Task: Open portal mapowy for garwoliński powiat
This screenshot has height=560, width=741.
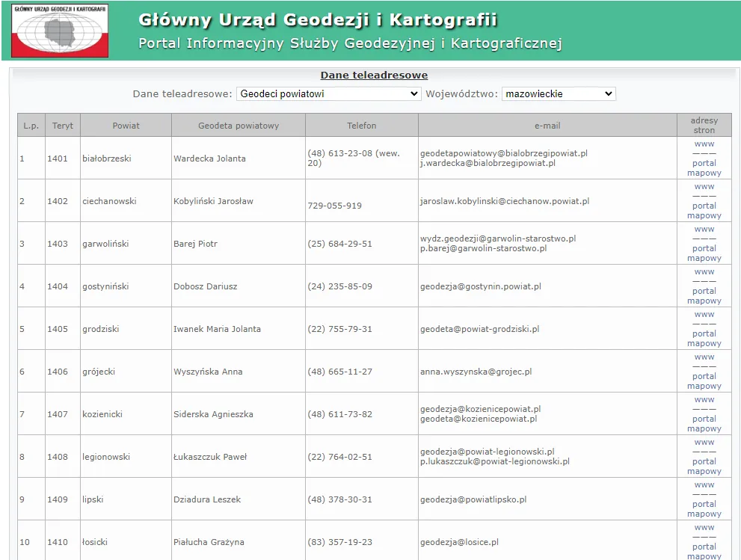Action: coord(704,253)
